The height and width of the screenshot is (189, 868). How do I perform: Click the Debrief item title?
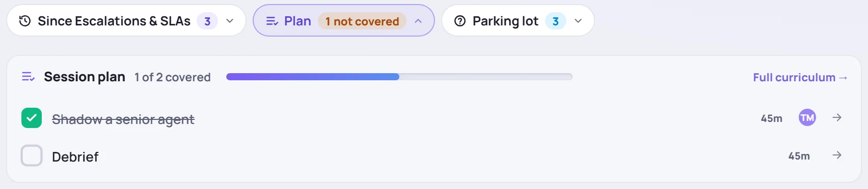point(75,156)
